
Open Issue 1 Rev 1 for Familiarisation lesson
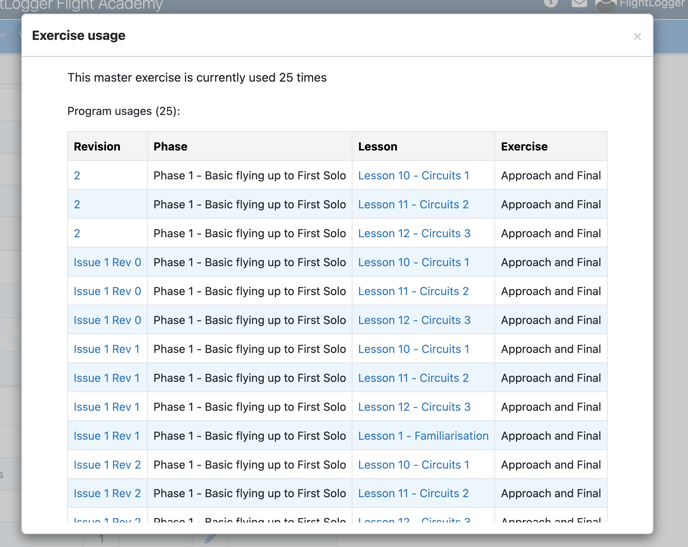point(106,436)
